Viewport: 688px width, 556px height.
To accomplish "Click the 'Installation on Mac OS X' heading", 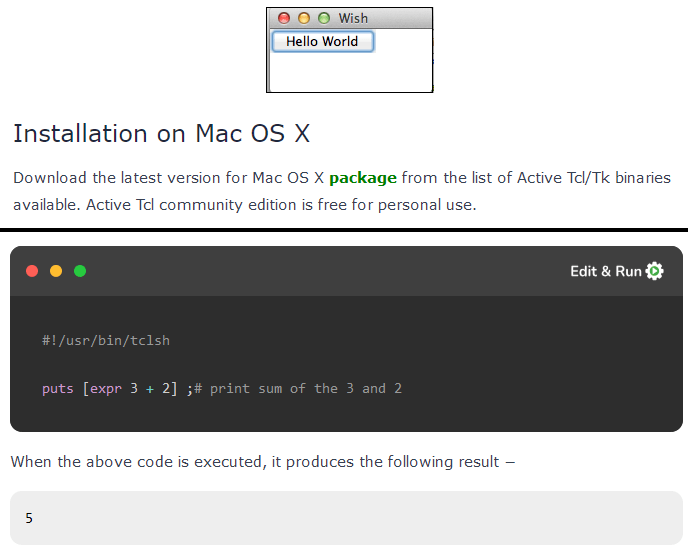I will click(x=162, y=134).
